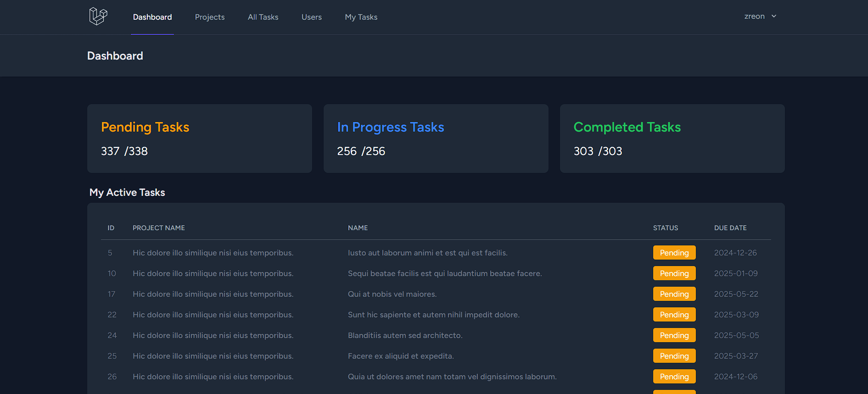The image size is (868, 394).
Task: Open project link in task row 10
Action: click(213, 273)
